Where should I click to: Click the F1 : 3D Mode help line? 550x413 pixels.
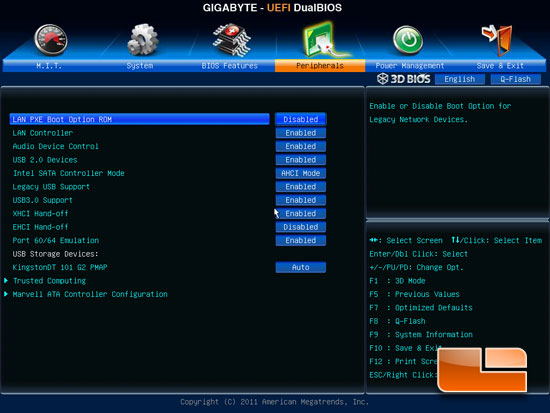(397, 281)
